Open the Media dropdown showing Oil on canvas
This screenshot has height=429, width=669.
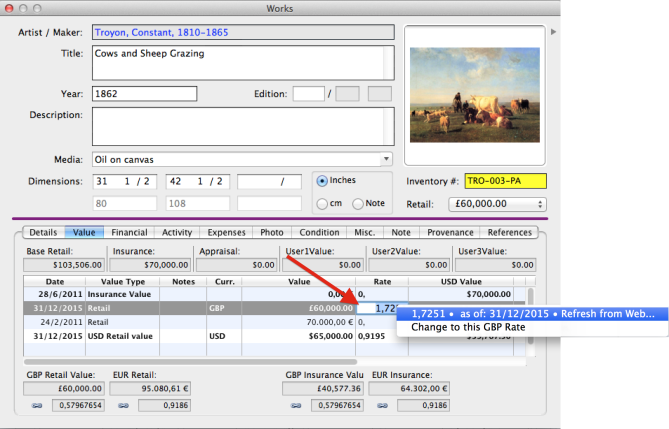241,159
